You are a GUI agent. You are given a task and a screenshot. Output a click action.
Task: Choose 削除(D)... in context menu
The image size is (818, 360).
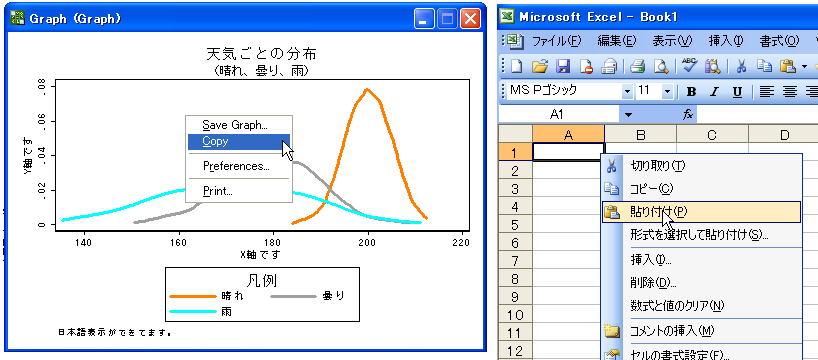(x=701, y=283)
